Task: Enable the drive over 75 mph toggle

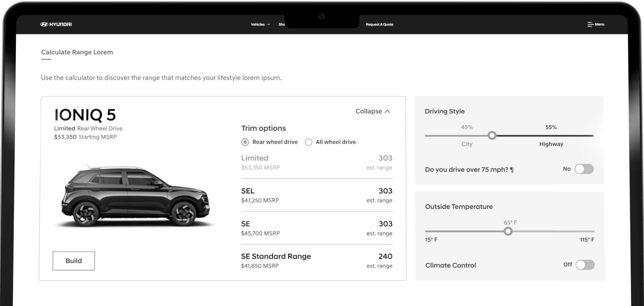Action: 584,169
